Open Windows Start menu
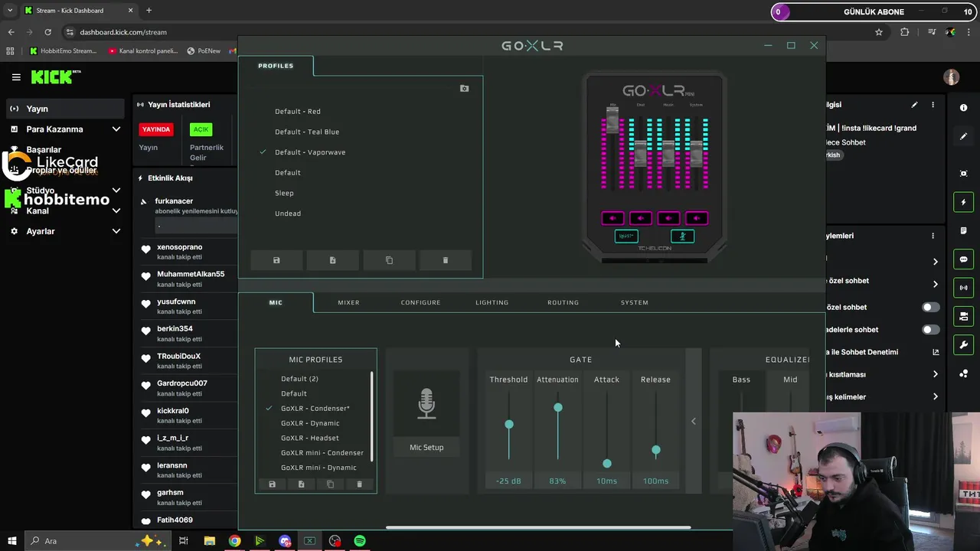Viewport: 980px width, 551px height. [12, 541]
